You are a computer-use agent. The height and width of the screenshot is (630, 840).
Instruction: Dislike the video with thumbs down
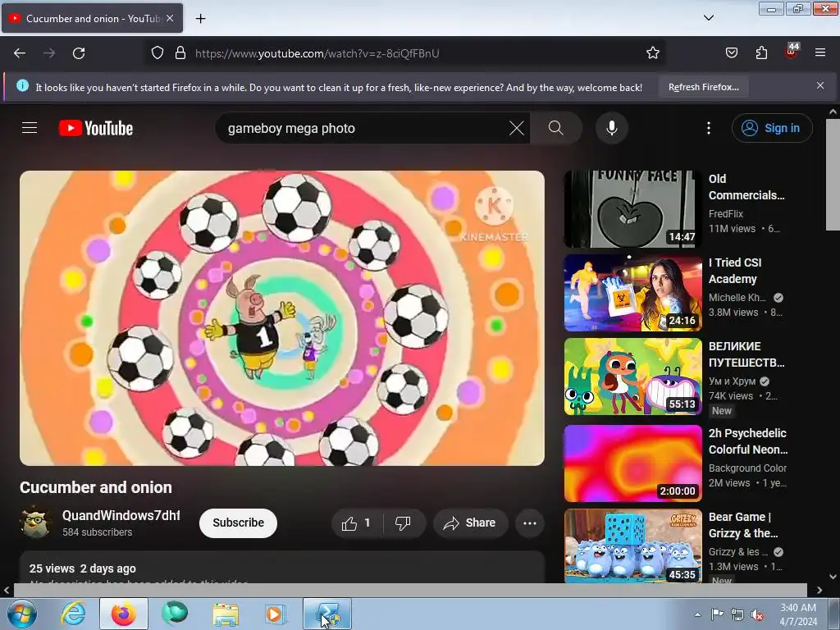403,523
